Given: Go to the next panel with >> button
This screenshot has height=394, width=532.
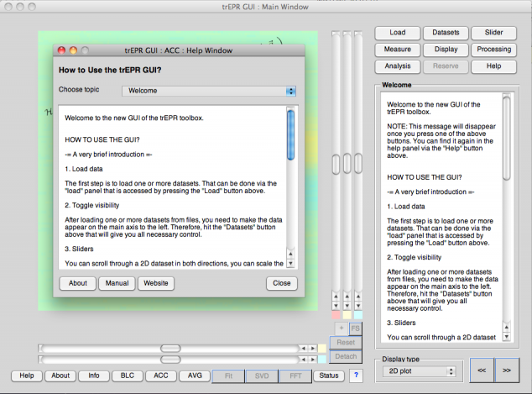Looking at the screenshot, I should point(507,370).
